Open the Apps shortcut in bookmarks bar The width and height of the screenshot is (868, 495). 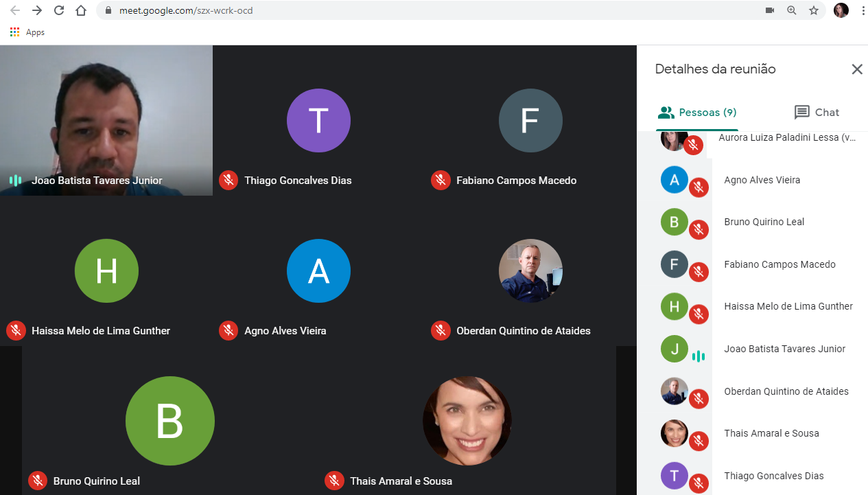tap(27, 32)
